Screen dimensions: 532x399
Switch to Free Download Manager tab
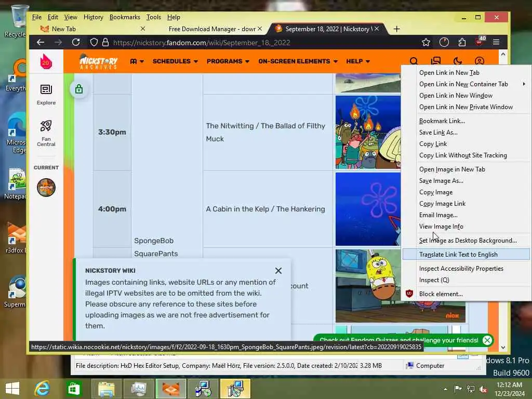(x=212, y=29)
